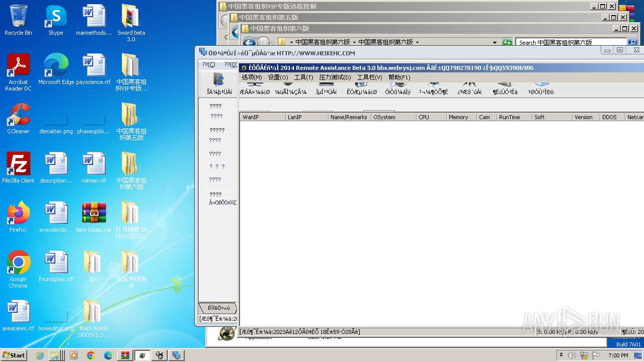Open Internet Explorer from the taskbar
644x362 pixels.
click(41, 355)
